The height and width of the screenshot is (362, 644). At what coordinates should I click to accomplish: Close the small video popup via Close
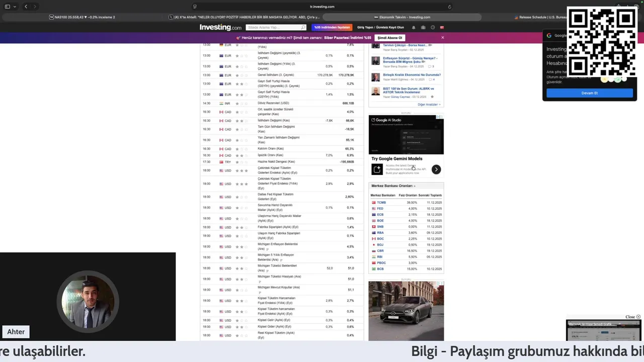(x=633, y=317)
